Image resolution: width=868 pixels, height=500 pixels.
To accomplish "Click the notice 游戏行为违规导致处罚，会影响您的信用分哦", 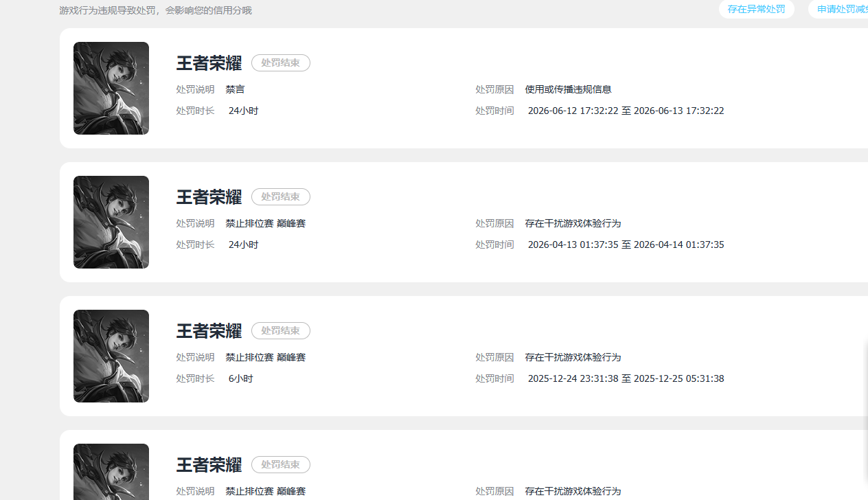I will pos(155,10).
